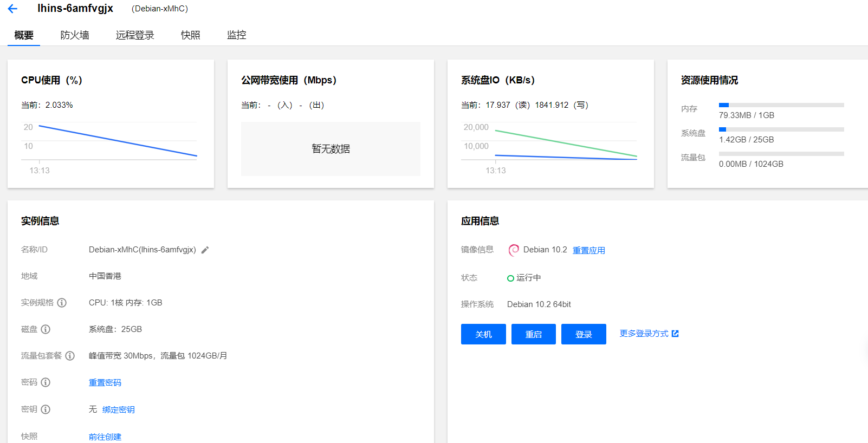
Task: Click the green running status circle
Action: click(510, 278)
